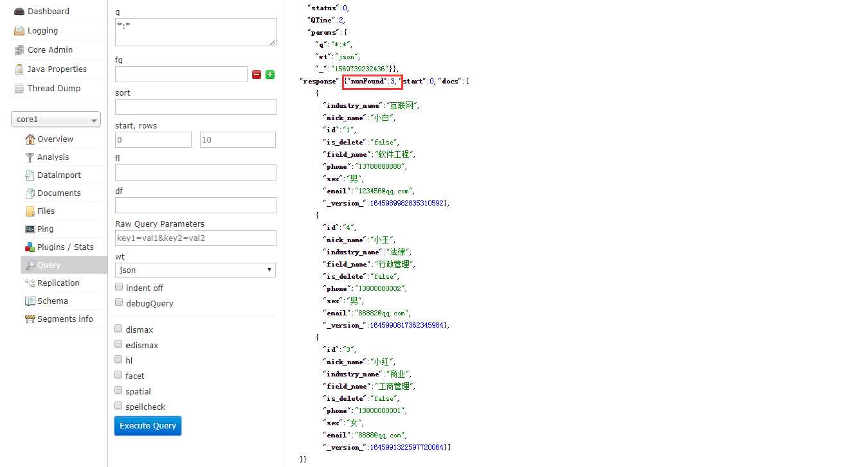
Task: Enable the dismax checkbox
Action: [118, 329]
